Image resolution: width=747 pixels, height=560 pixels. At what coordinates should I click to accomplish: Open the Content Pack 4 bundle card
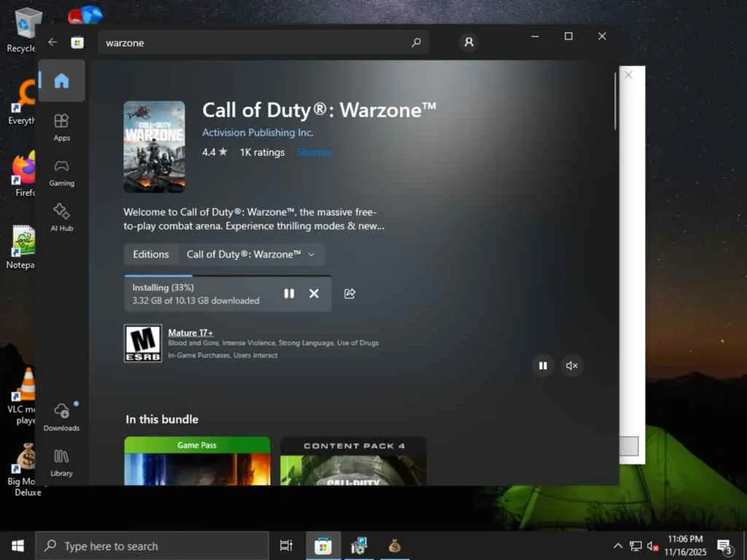pos(354,461)
